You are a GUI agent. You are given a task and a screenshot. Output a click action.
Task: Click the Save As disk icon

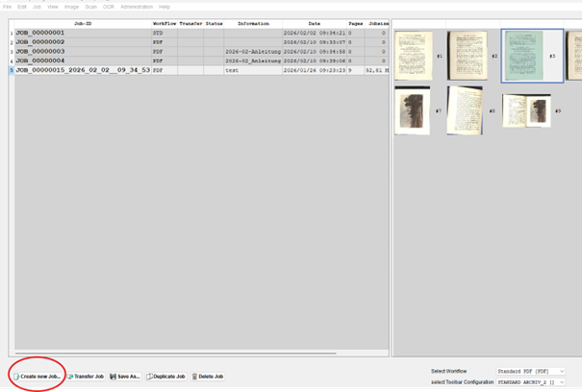click(x=113, y=377)
